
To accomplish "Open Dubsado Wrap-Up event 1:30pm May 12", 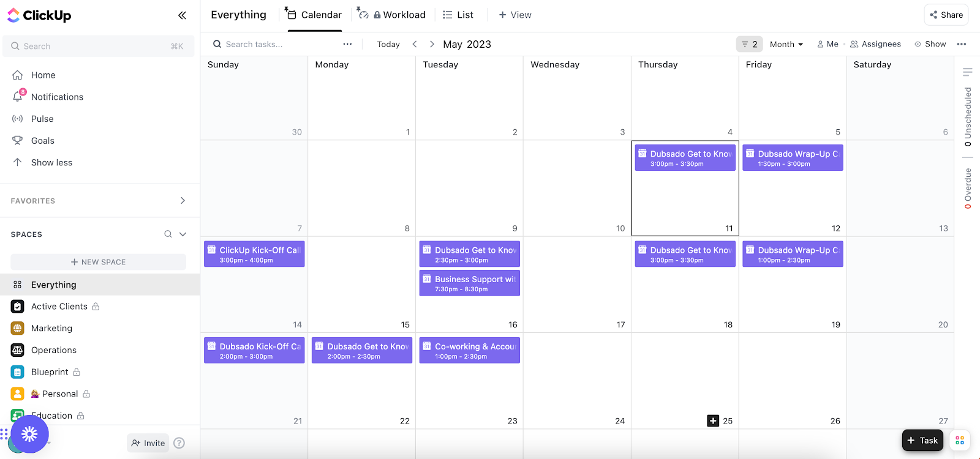I will pos(793,158).
